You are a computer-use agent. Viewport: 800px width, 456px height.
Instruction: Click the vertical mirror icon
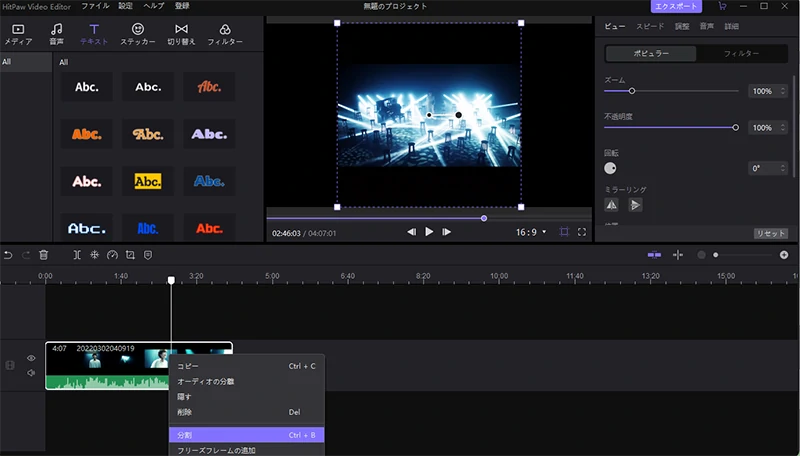point(635,205)
